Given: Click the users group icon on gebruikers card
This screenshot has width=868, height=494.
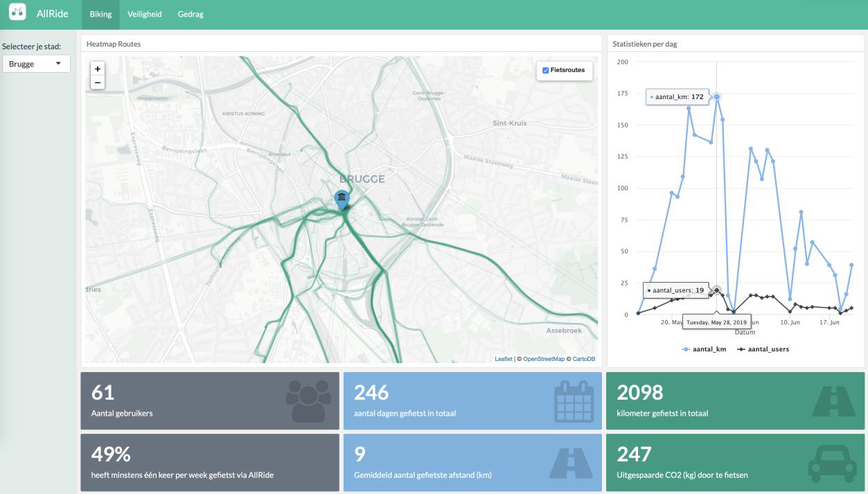Looking at the screenshot, I should tap(308, 401).
